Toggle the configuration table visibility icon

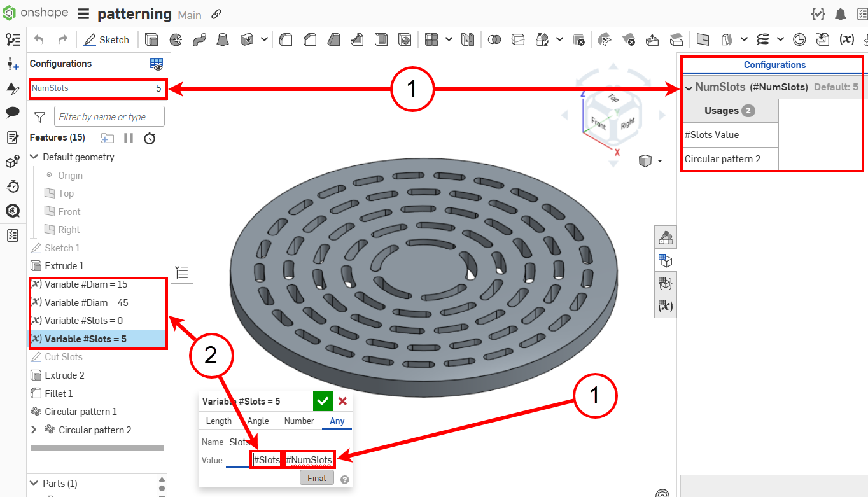tap(157, 64)
